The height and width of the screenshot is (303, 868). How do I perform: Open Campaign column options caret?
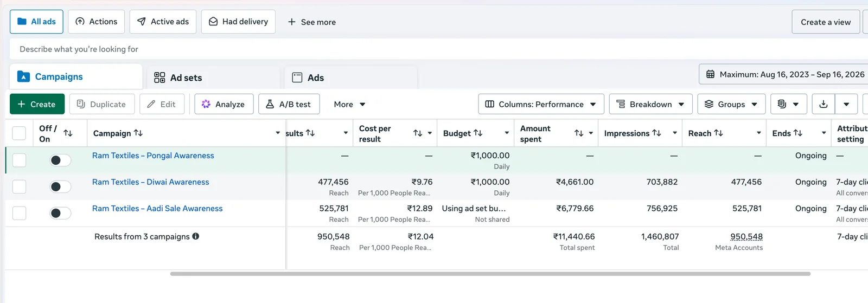pos(278,133)
